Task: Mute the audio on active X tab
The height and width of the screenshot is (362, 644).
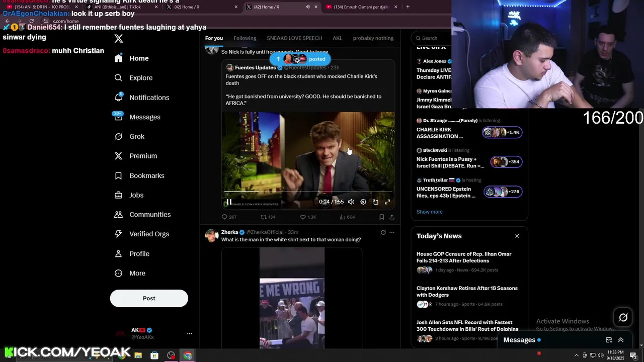Action: [x=307, y=7]
